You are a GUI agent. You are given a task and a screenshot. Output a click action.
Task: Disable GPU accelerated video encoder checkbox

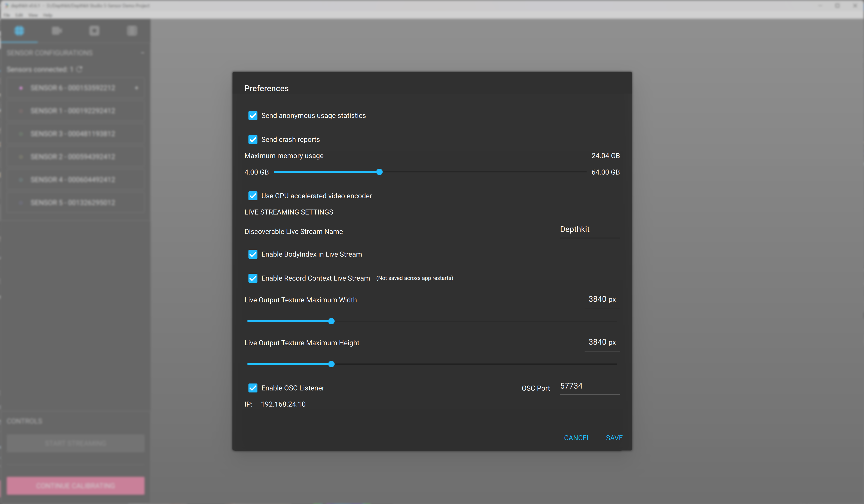253,196
